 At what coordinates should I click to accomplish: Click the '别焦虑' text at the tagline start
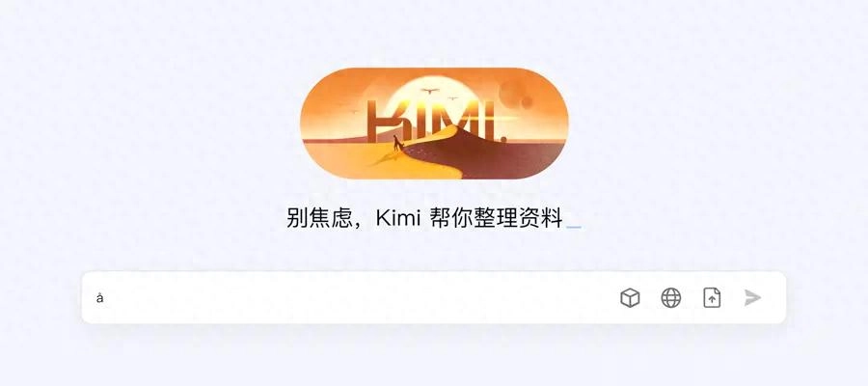click(319, 218)
